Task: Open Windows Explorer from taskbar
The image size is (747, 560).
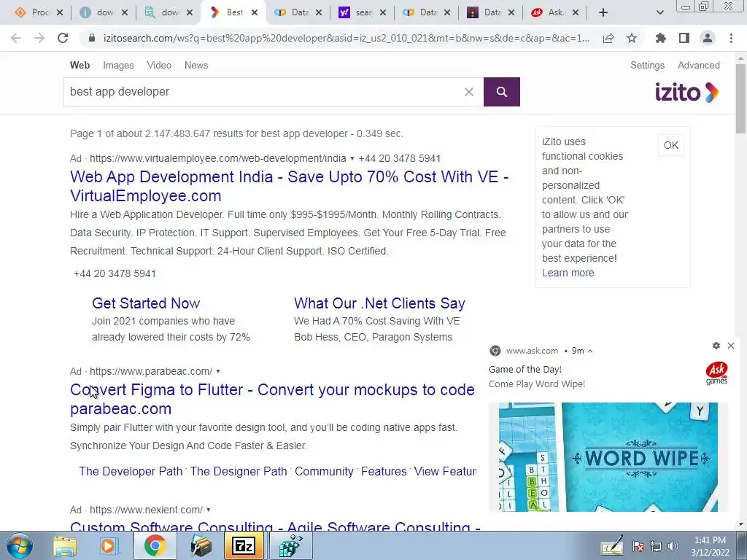Action: 65,546
